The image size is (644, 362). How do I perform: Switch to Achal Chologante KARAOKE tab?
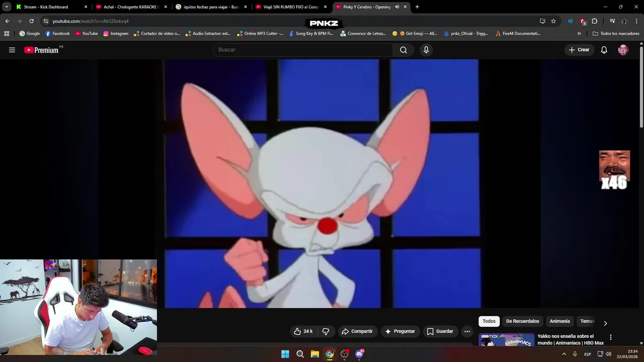click(131, 7)
